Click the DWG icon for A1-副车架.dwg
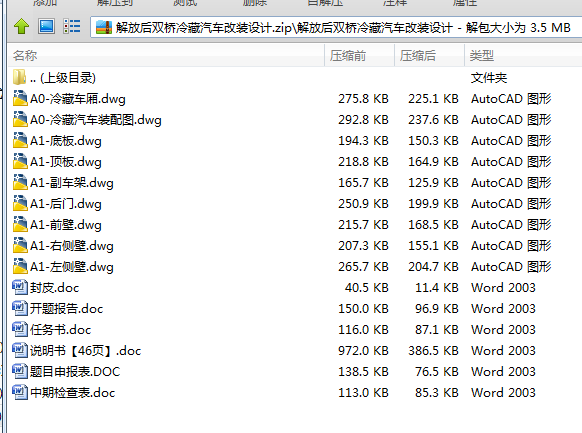This screenshot has width=582, height=433. pos(20,183)
